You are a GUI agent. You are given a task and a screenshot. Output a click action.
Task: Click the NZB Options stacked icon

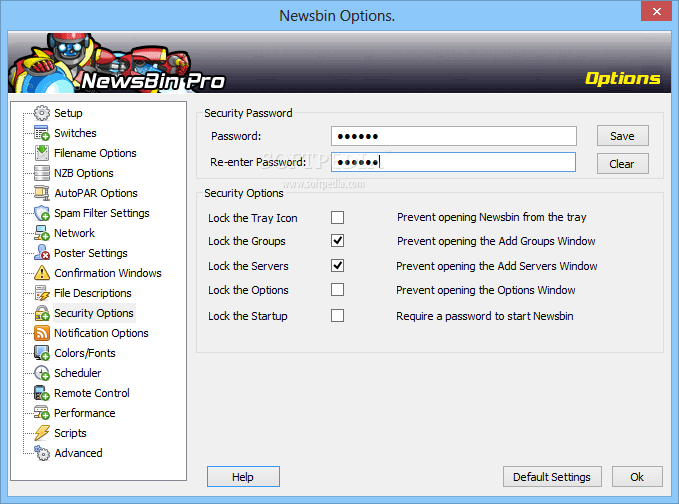(42, 173)
